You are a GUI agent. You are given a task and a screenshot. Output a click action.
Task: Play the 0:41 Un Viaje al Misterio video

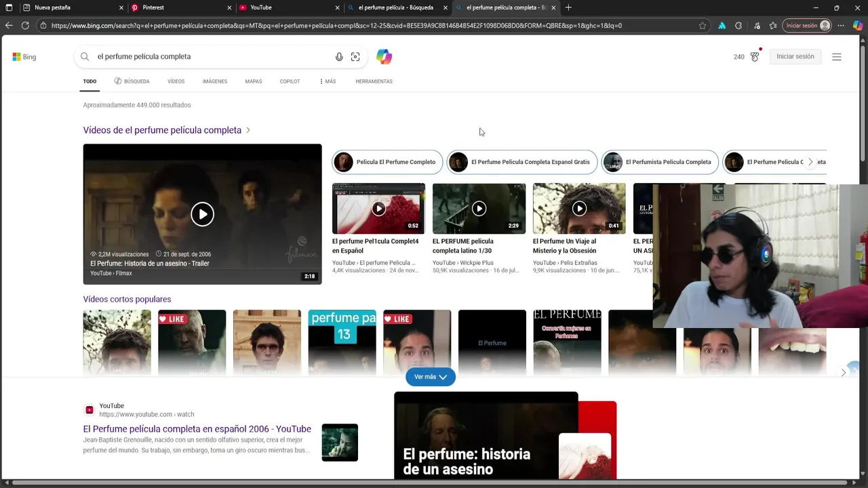pyautogui.click(x=579, y=209)
